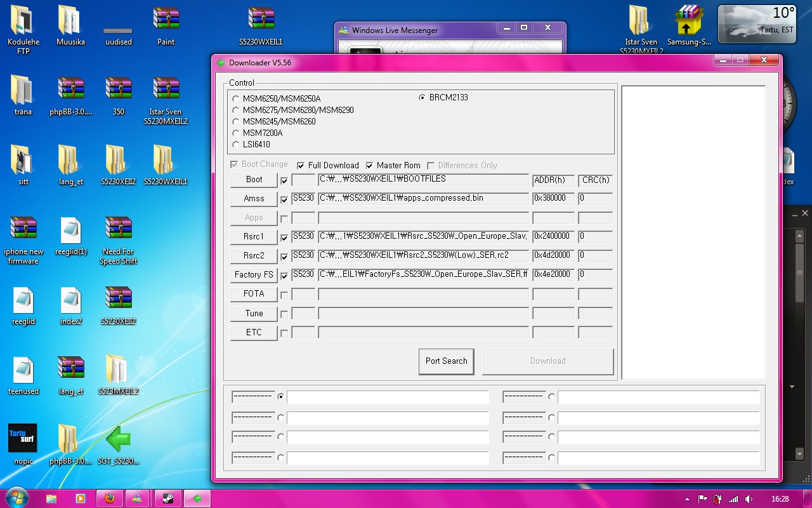The image size is (812, 508).
Task: Click the Factory FS file button
Action: [254, 275]
